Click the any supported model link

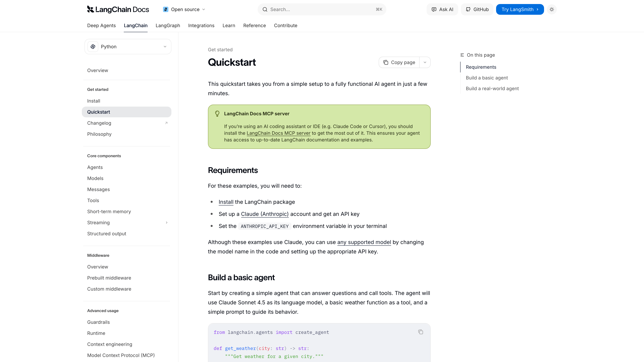364,242
